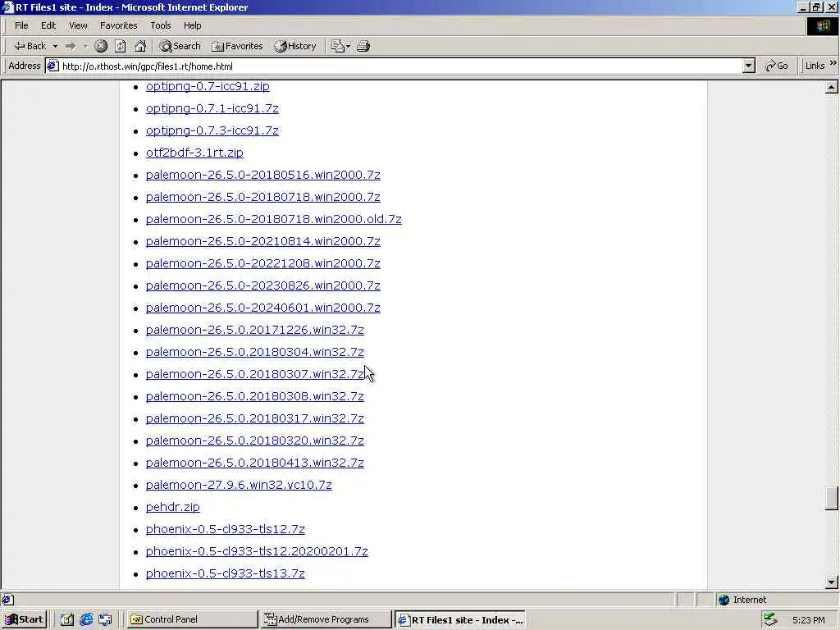Click the scrollbar up arrow
Viewport: 840px width, 630px height.
coord(831,87)
